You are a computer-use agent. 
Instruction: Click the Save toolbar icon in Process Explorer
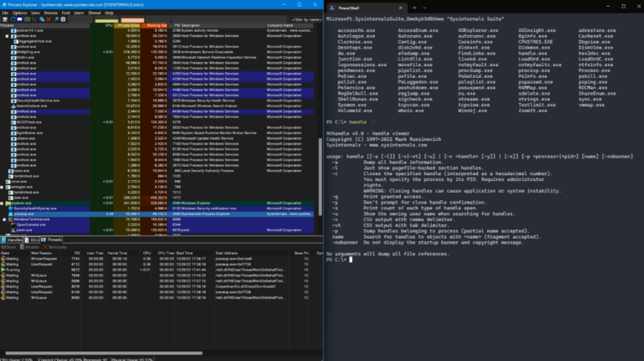[5, 19]
